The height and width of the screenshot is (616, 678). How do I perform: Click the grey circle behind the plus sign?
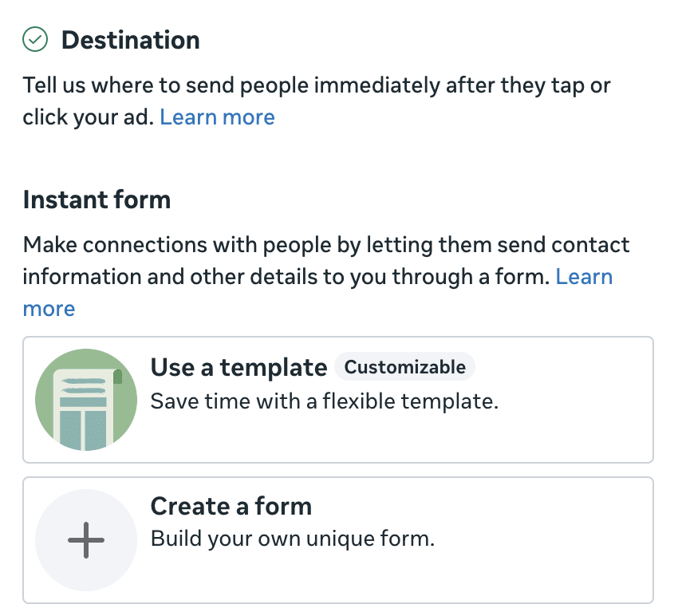[x=86, y=540]
